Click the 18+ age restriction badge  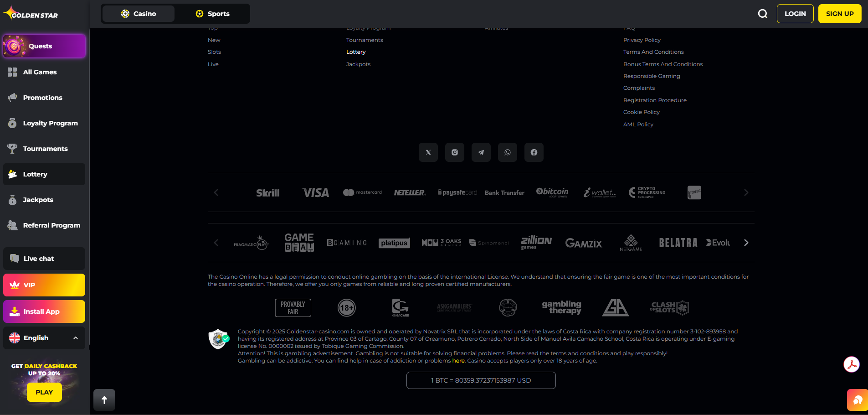click(x=347, y=308)
